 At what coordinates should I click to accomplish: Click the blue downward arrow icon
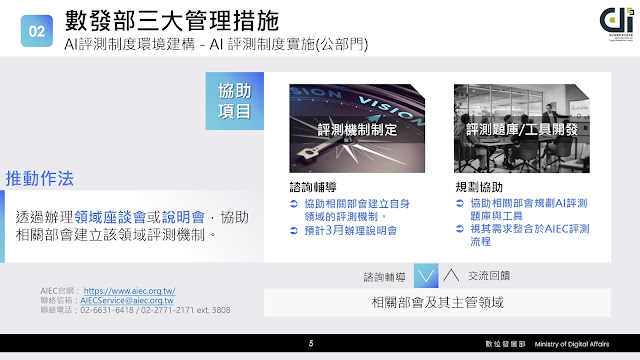tap(426, 276)
